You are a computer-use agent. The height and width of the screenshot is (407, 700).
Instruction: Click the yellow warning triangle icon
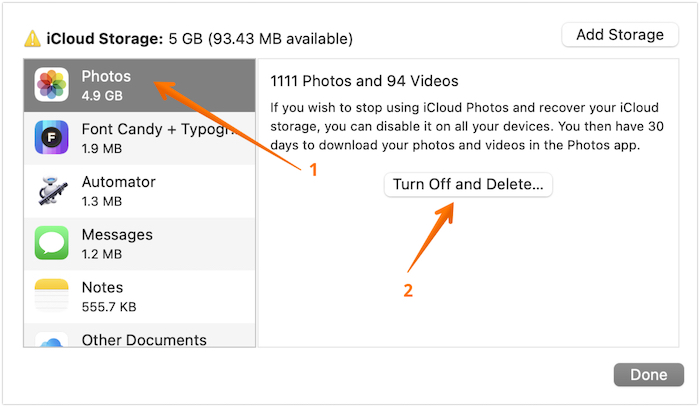32,39
